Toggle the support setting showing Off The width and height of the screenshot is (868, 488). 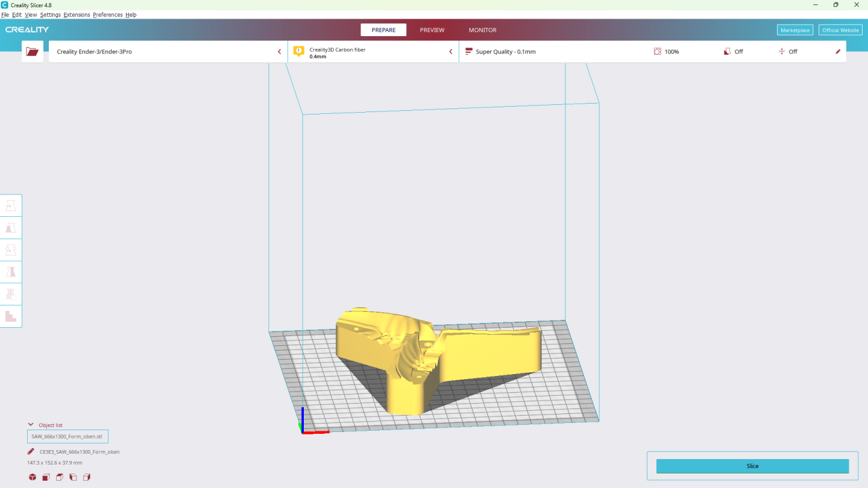point(734,52)
